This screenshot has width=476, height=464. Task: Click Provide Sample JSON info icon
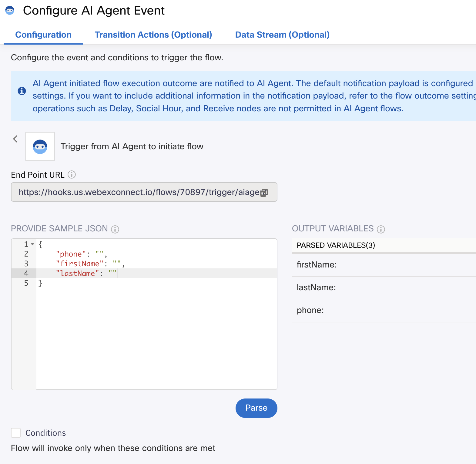[115, 229]
